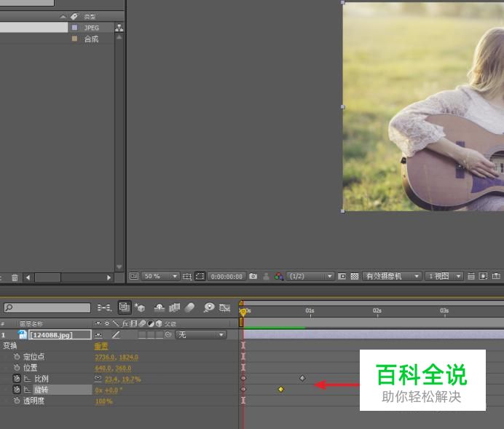Click choose grid and guide options icon
Viewport: 504px width, 429px height.
[x=186, y=276]
